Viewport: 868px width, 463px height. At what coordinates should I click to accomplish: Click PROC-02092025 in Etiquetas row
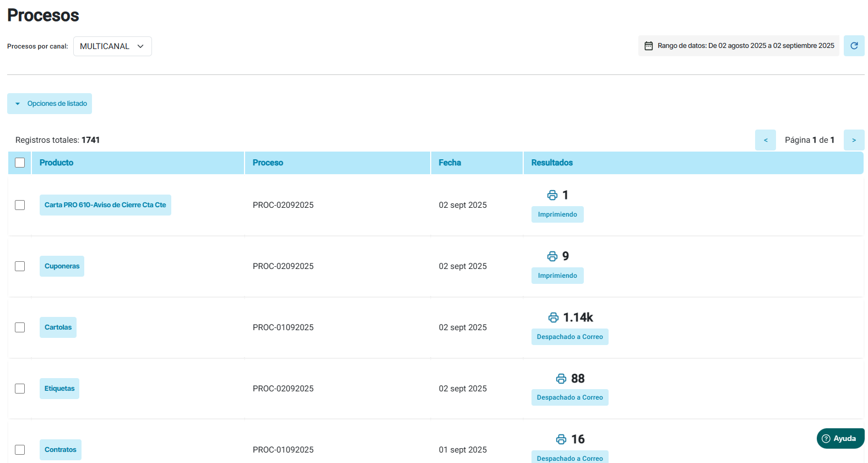pos(283,389)
